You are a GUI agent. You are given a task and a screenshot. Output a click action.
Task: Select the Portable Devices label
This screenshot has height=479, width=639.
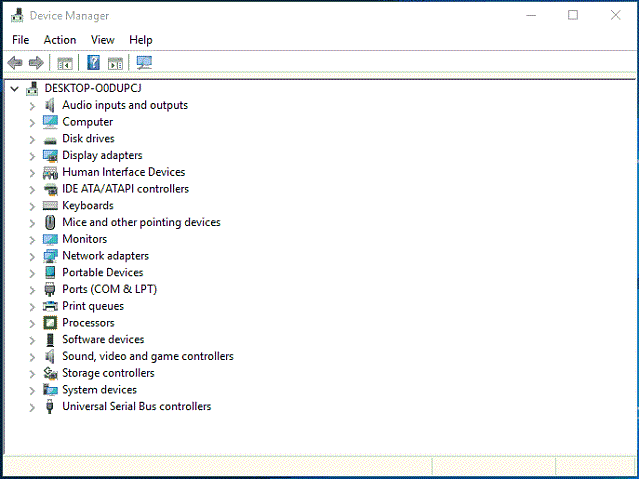103,272
